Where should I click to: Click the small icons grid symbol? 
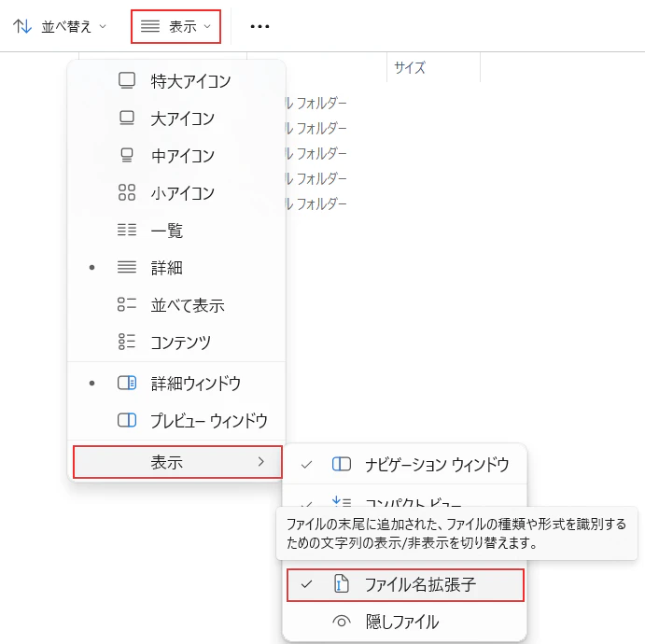(127, 192)
